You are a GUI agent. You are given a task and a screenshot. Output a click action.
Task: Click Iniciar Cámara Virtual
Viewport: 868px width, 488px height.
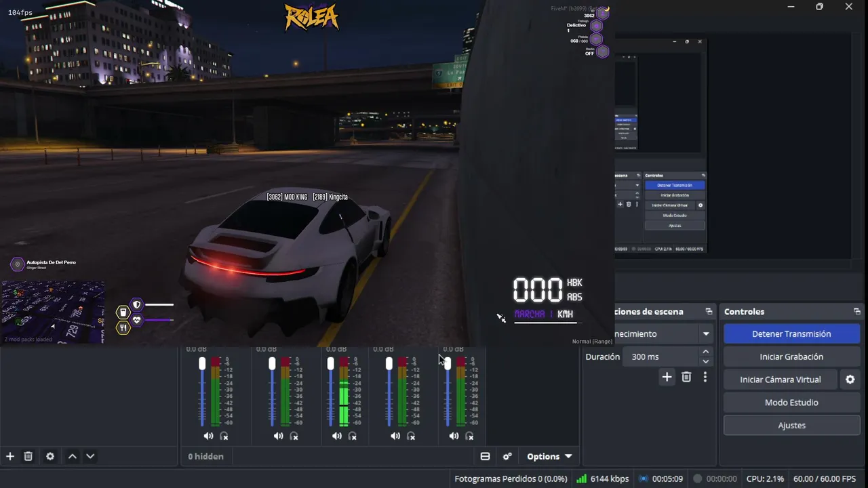(781, 380)
